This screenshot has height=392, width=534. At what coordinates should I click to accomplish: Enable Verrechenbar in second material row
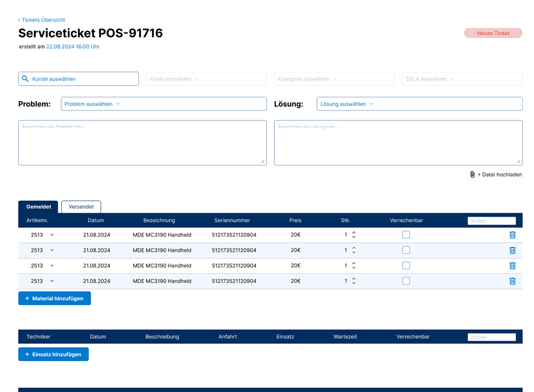tap(406, 250)
